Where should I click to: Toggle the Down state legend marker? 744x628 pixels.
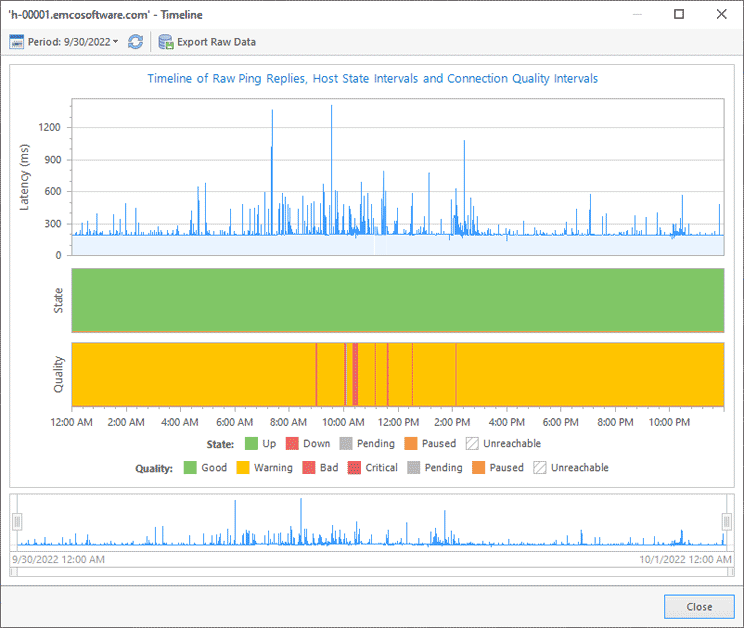292,443
